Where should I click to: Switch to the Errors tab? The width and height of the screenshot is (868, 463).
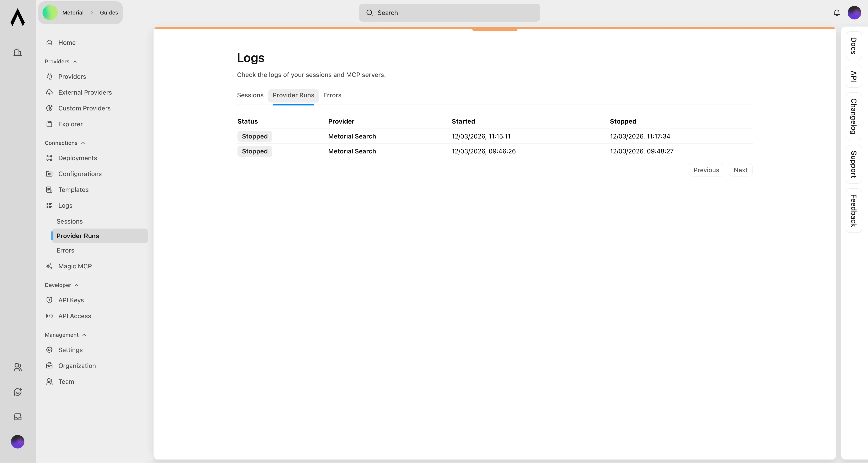(x=332, y=95)
